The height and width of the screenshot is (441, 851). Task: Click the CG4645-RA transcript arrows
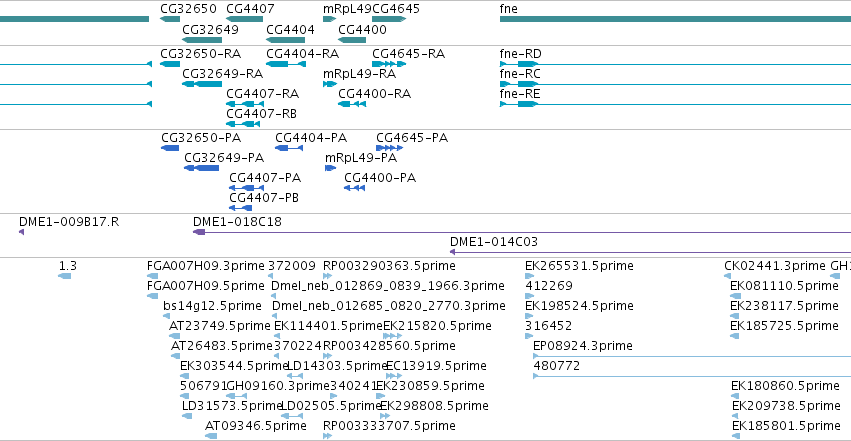(389, 64)
